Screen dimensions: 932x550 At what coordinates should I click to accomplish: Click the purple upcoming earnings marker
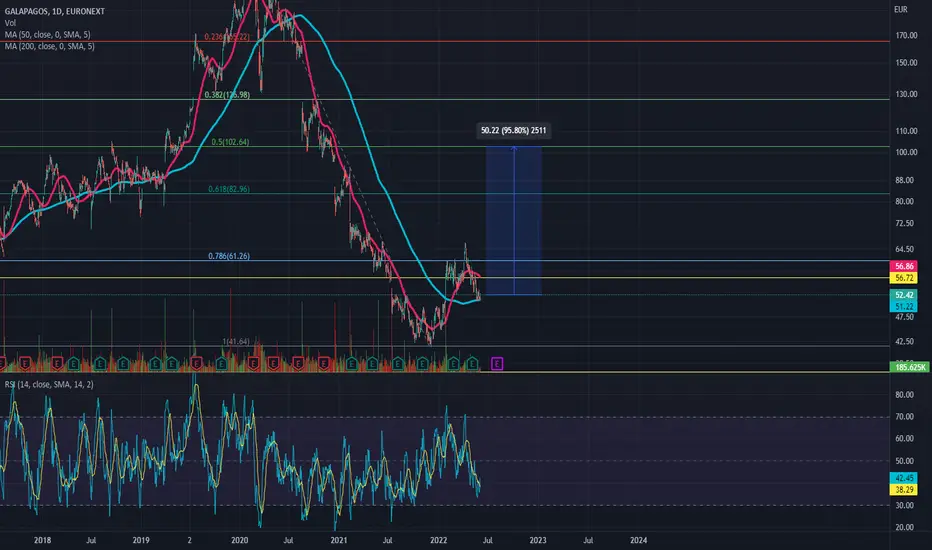[497, 363]
